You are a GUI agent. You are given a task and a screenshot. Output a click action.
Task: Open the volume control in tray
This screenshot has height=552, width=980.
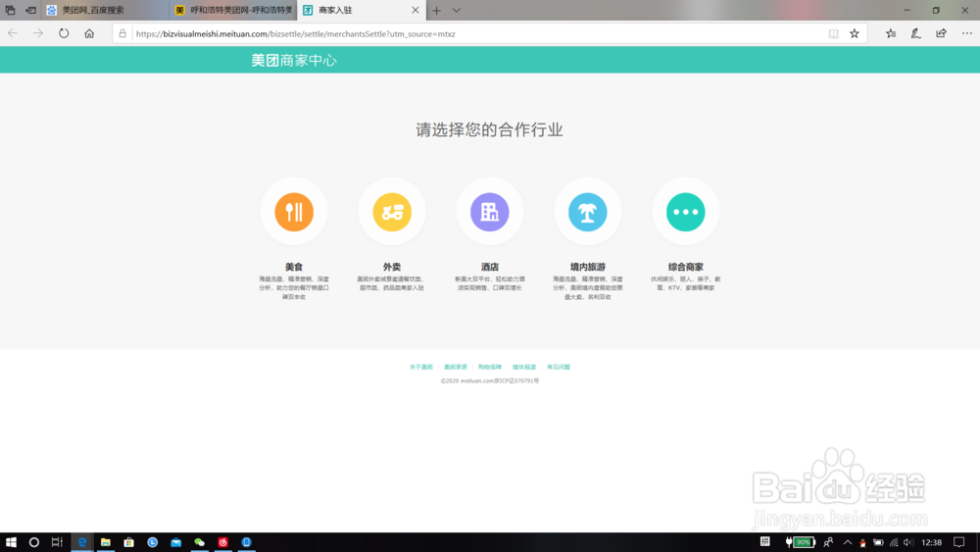[x=908, y=542]
